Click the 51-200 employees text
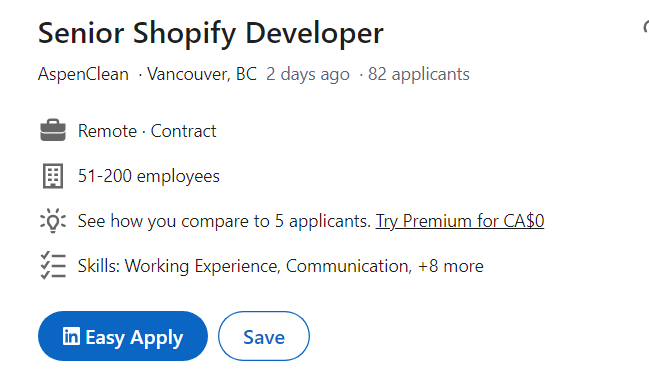The image size is (649, 371). (x=149, y=176)
